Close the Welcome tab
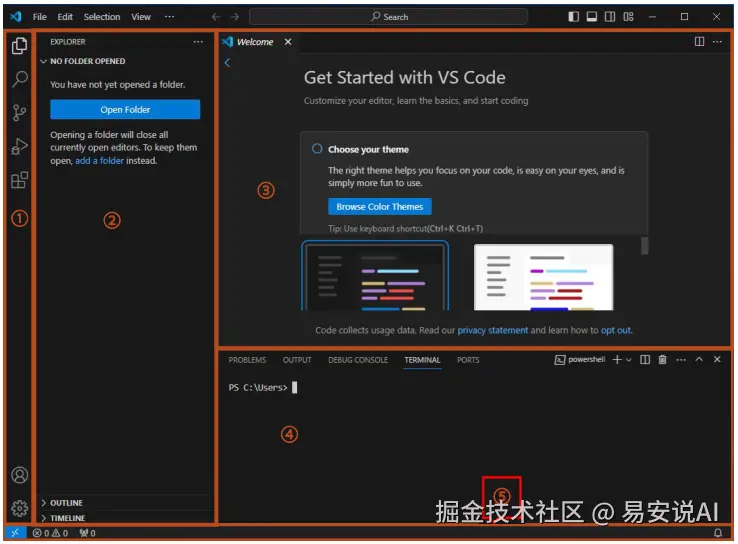 (x=288, y=42)
